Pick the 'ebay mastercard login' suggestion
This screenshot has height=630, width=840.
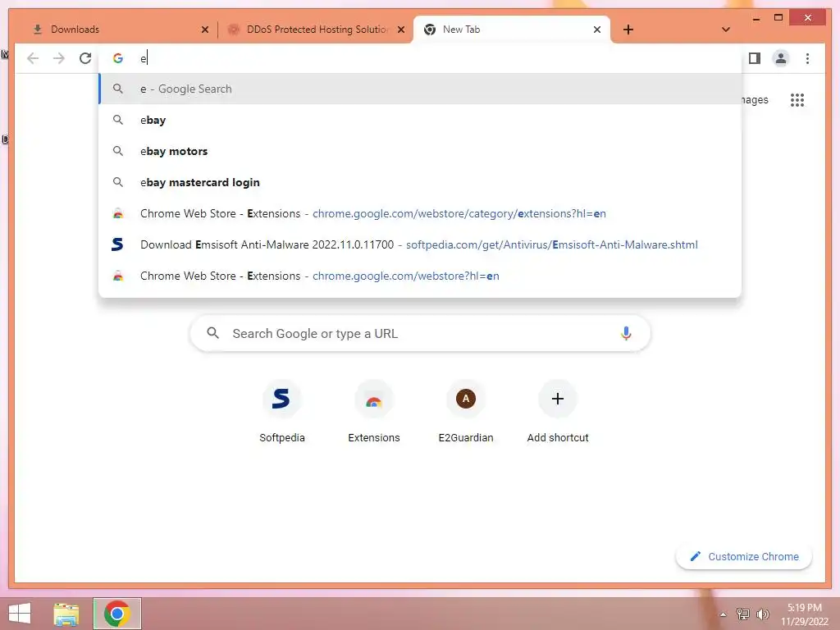click(x=420, y=182)
